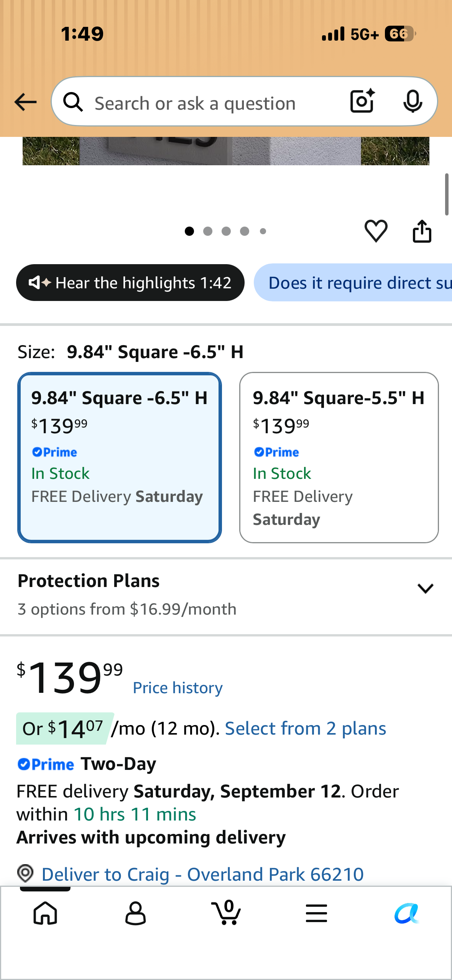Tap the back arrow icon
Screen dimensions: 452x980
click(25, 102)
